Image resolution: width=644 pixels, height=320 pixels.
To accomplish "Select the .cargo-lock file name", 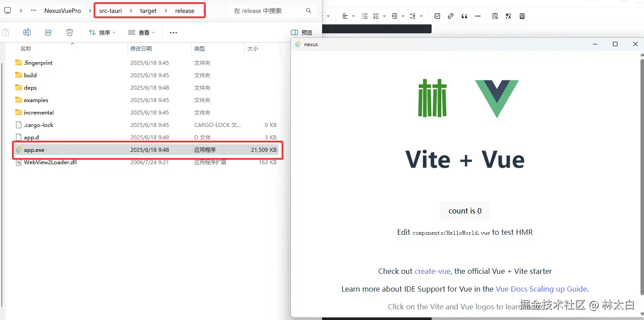I will 39,125.
